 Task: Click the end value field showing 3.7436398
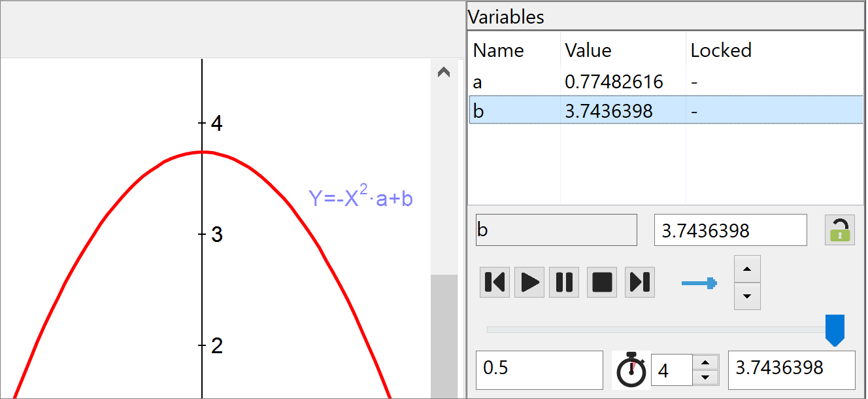tap(792, 370)
